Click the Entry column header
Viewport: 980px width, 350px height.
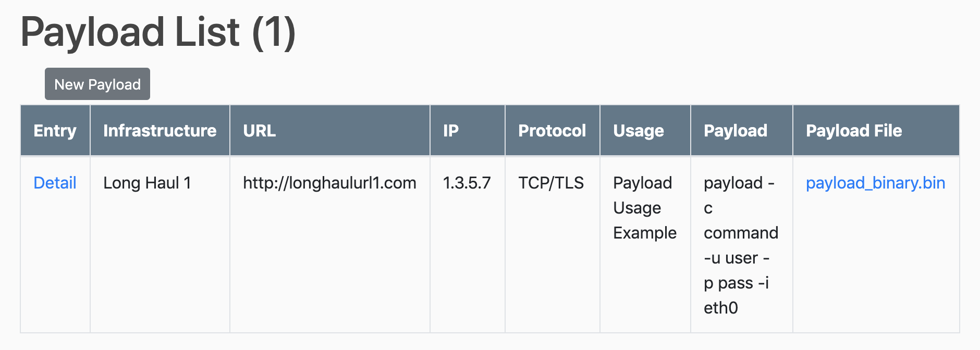(55, 131)
